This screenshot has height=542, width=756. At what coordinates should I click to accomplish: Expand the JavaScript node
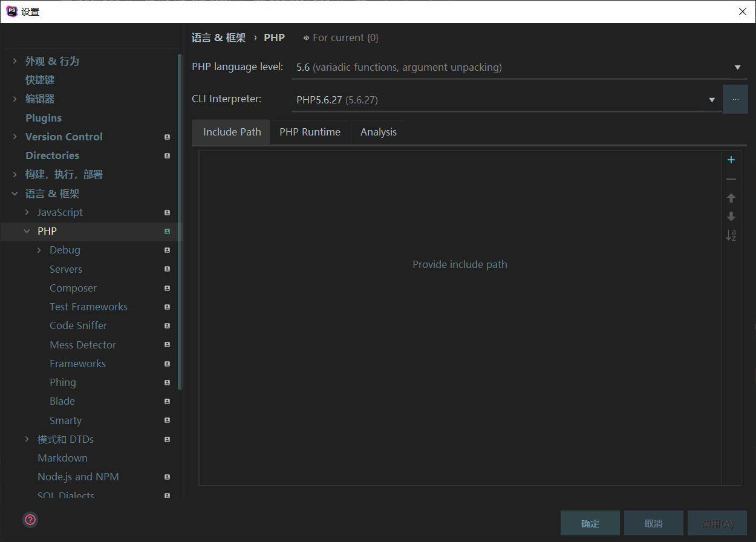pos(27,212)
